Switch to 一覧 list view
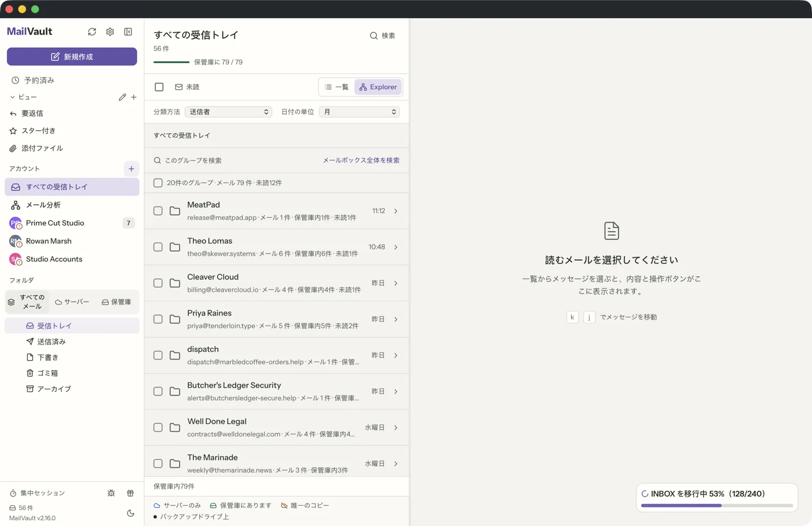Screen dimensions: 812x526 click(337, 87)
